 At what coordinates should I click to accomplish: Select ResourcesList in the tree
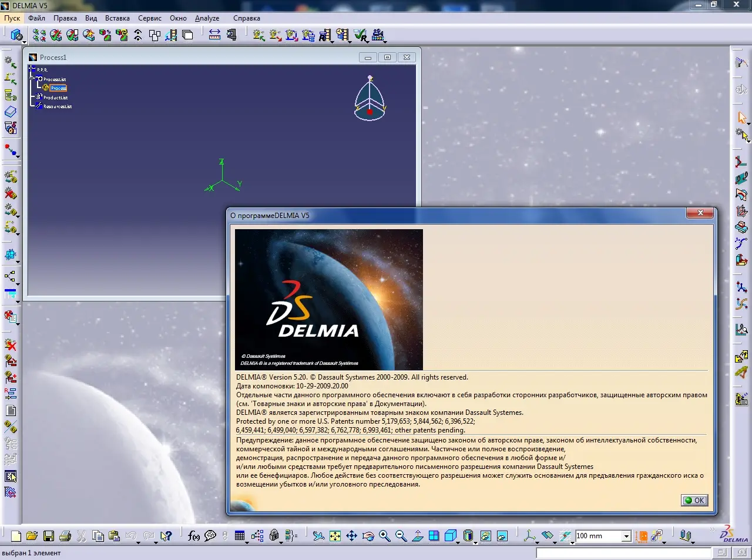pyautogui.click(x=58, y=106)
